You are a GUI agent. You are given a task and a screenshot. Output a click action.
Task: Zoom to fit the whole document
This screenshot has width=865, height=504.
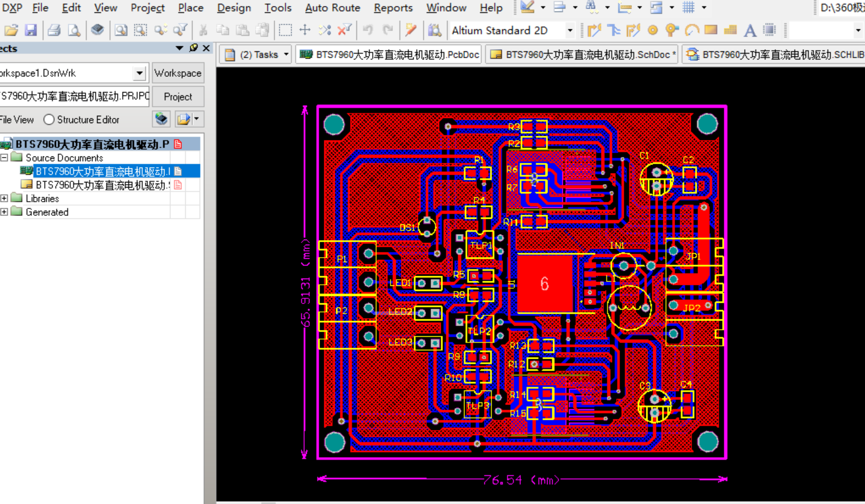click(x=120, y=30)
